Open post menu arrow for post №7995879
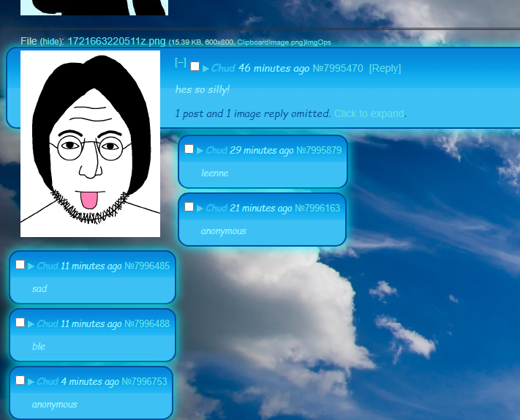520x420 pixels. tap(200, 150)
